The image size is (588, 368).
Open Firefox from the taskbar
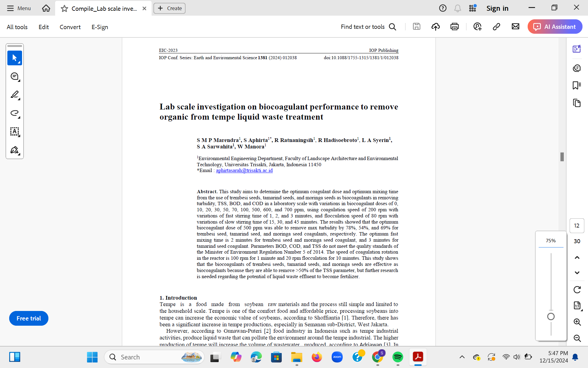pos(317,357)
